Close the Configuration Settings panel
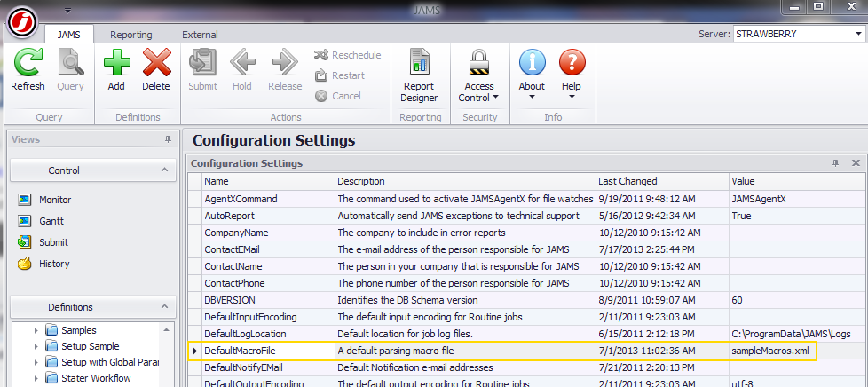This screenshot has height=387, width=868. (x=856, y=163)
